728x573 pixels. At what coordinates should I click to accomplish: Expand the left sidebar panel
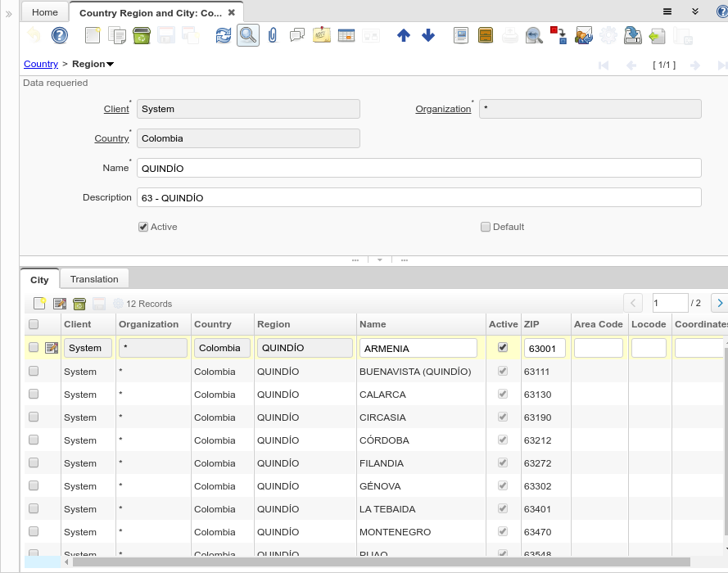click(x=9, y=14)
